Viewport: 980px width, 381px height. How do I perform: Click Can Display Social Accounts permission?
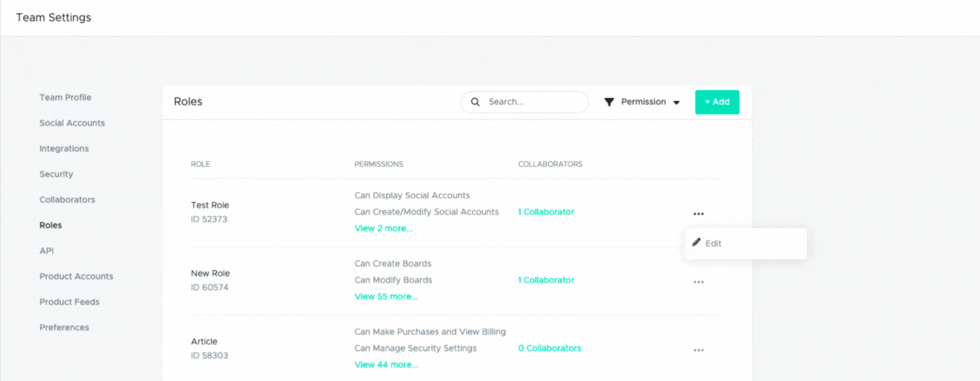tap(412, 195)
